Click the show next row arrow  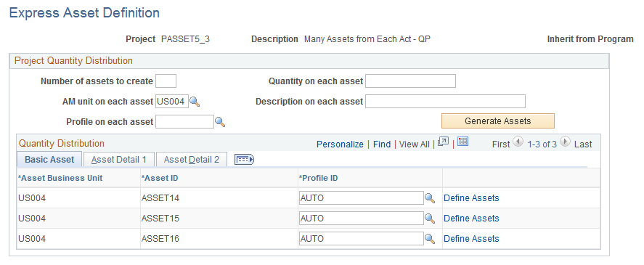(565, 142)
